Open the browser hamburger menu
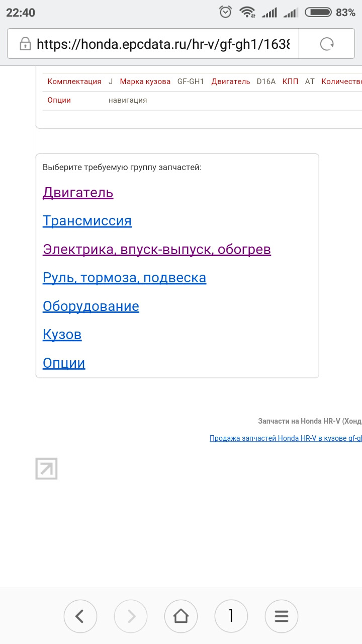The height and width of the screenshot is (644, 362). [x=282, y=616]
